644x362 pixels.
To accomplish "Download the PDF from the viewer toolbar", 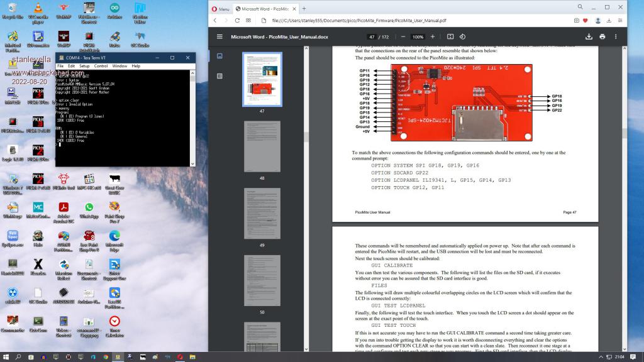I will 589,37.
